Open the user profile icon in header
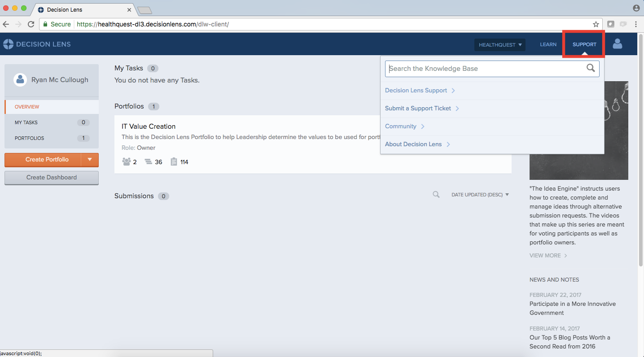Image resolution: width=644 pixels, height=357 pixels. pos(618,44)
